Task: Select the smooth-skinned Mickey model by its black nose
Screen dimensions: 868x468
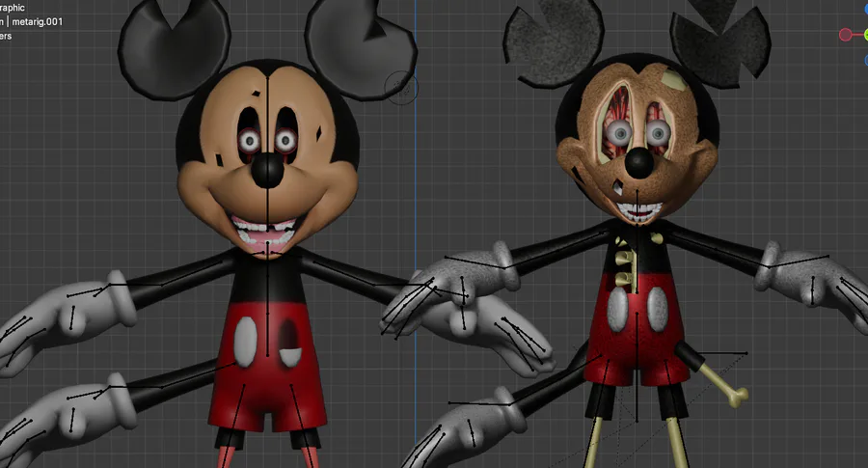Action: tap(267, 170)
